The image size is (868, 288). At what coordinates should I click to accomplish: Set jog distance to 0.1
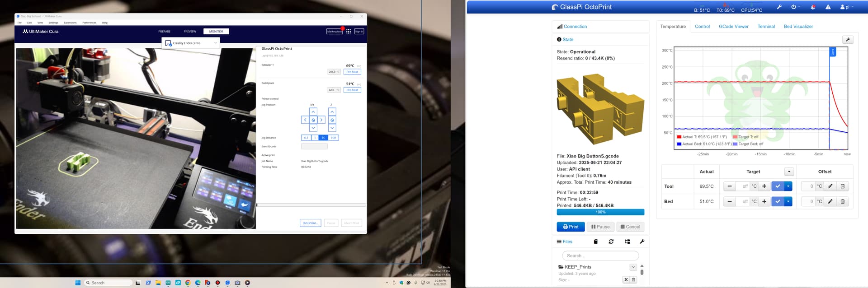[x=306, y=138]
